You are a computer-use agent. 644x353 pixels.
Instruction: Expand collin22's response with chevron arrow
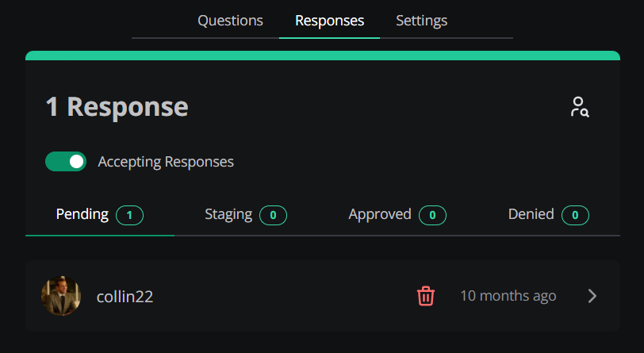pos(592,296)
